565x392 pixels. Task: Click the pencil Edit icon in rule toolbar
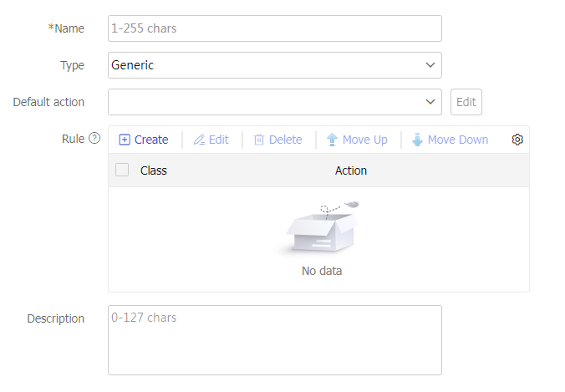coord(199,140)
